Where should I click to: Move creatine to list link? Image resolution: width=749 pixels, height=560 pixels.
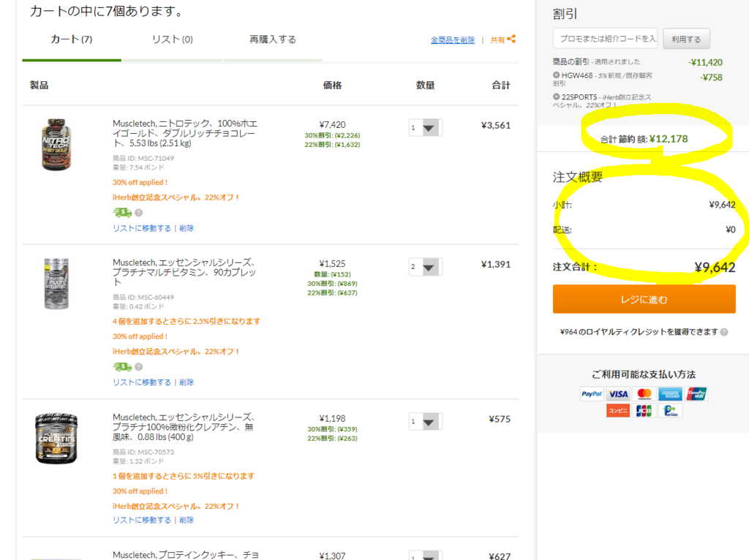(142, 520)
